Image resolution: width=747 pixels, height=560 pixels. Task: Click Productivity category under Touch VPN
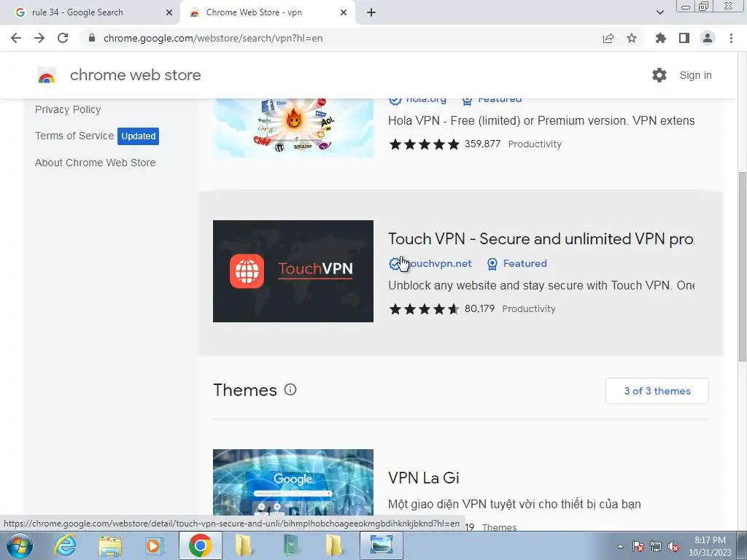529,308
